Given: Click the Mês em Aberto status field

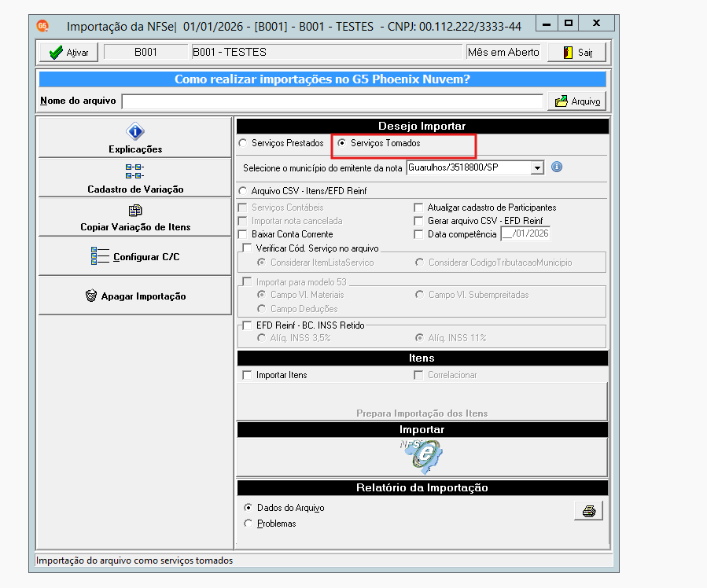Looking at the screenshot, I should coord(503,52).
